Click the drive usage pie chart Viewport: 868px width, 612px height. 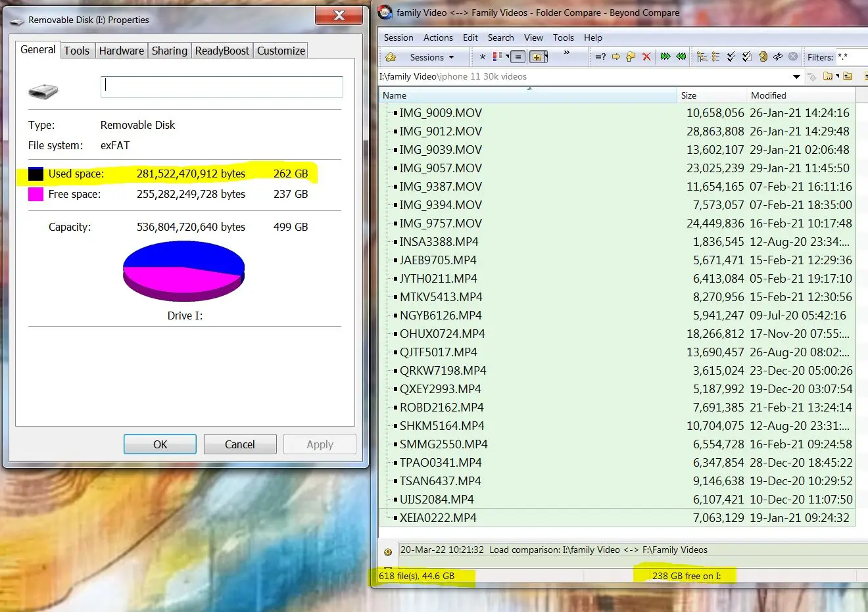(x=183, y=271)
